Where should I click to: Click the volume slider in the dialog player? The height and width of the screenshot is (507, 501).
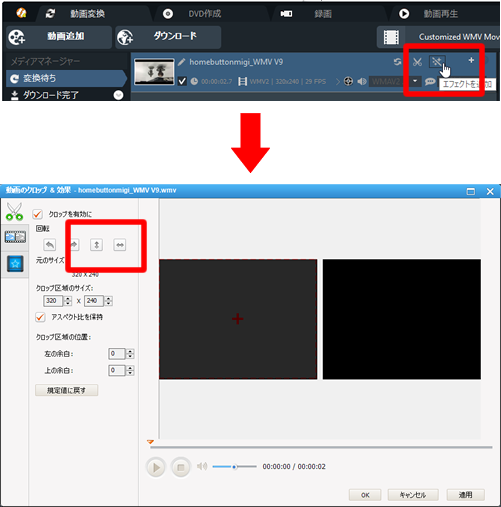pos(234,467)
